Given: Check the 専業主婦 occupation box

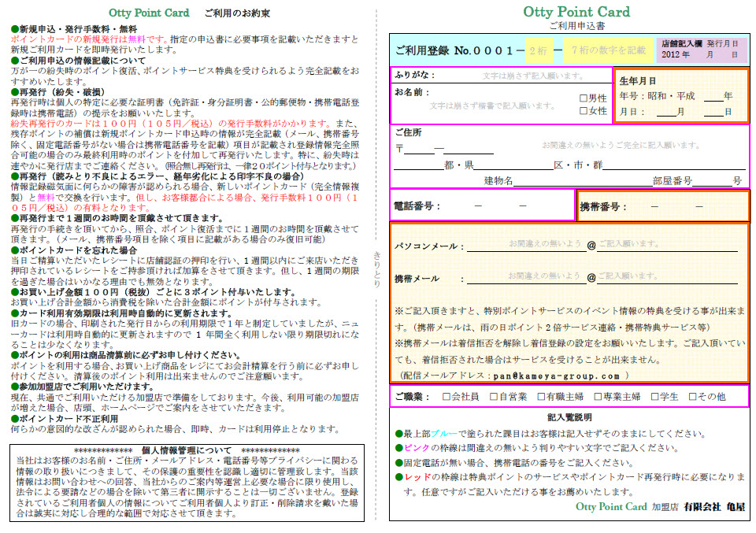Looking at the screenshot, I should click(598, 397).
